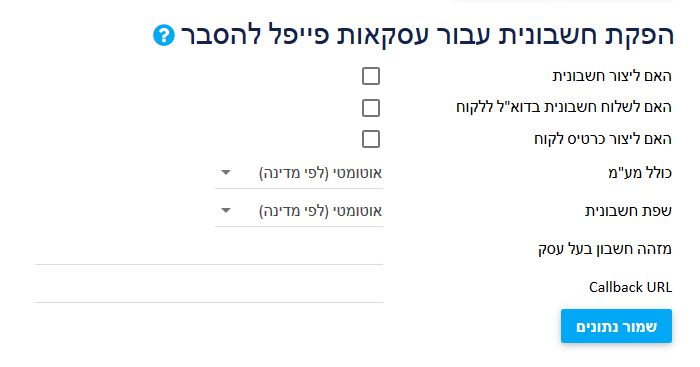Click the PayPal invoice section heading
Viewport: 700px width, 367px height.
tap(427, 35)
